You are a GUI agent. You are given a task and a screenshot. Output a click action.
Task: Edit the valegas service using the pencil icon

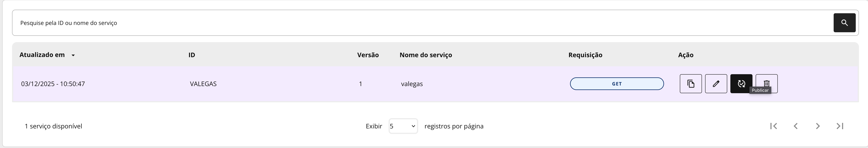716,83
